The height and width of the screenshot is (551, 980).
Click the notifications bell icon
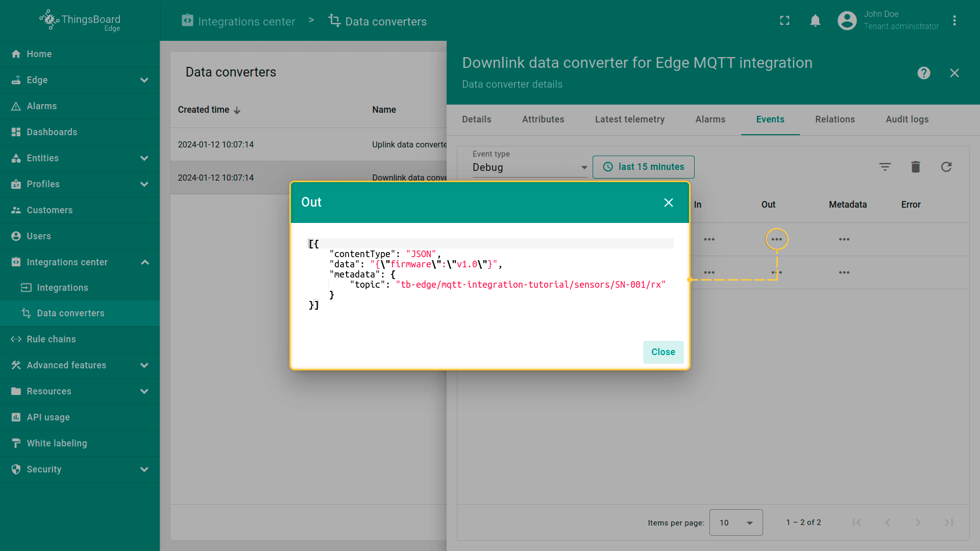pos(815,21)
